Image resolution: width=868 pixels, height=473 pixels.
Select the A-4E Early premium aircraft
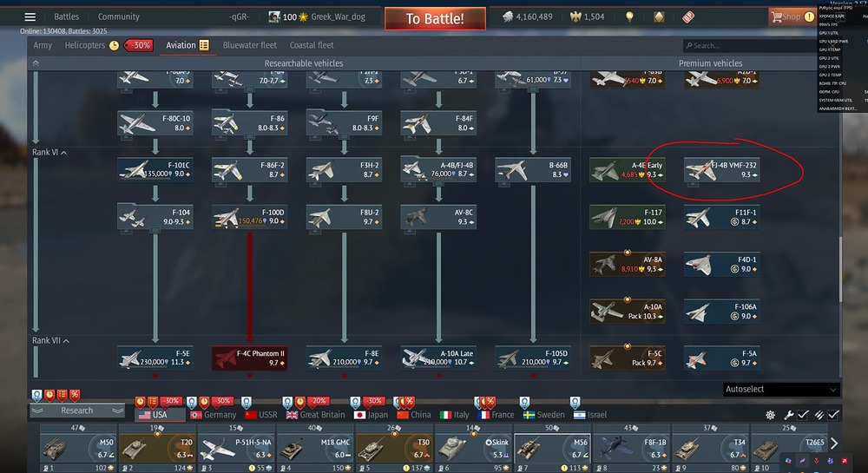pos(628,170)
